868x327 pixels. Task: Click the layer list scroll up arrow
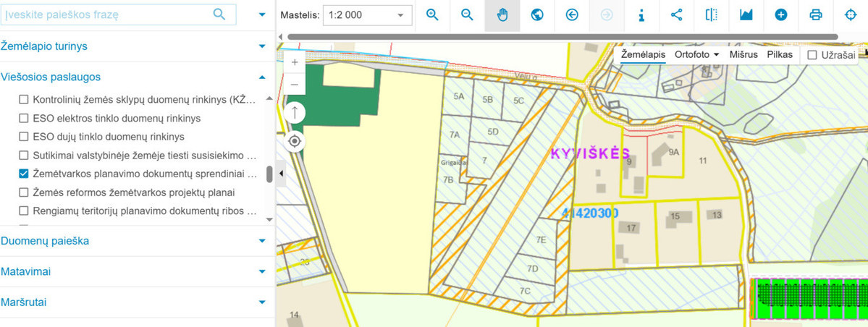(269, 98)
